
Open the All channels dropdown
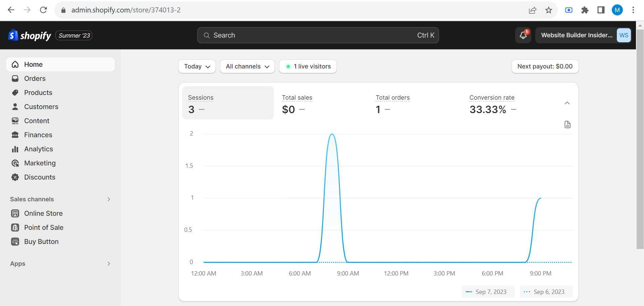(x=247, y=66)
